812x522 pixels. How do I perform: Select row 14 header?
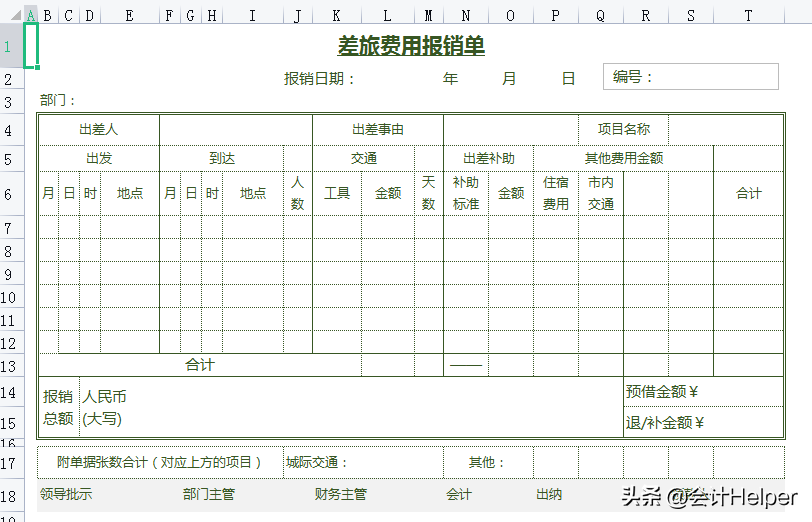point(11,392)
